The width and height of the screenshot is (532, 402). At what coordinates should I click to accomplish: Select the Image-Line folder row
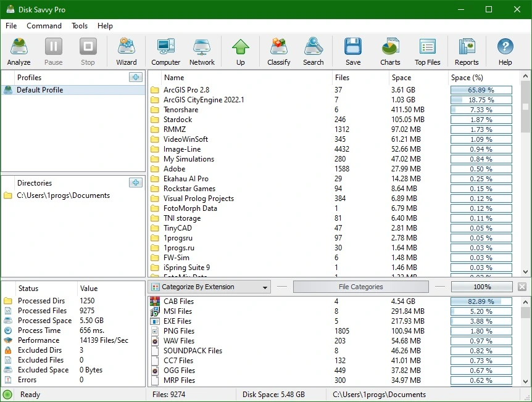coord(333,149)
